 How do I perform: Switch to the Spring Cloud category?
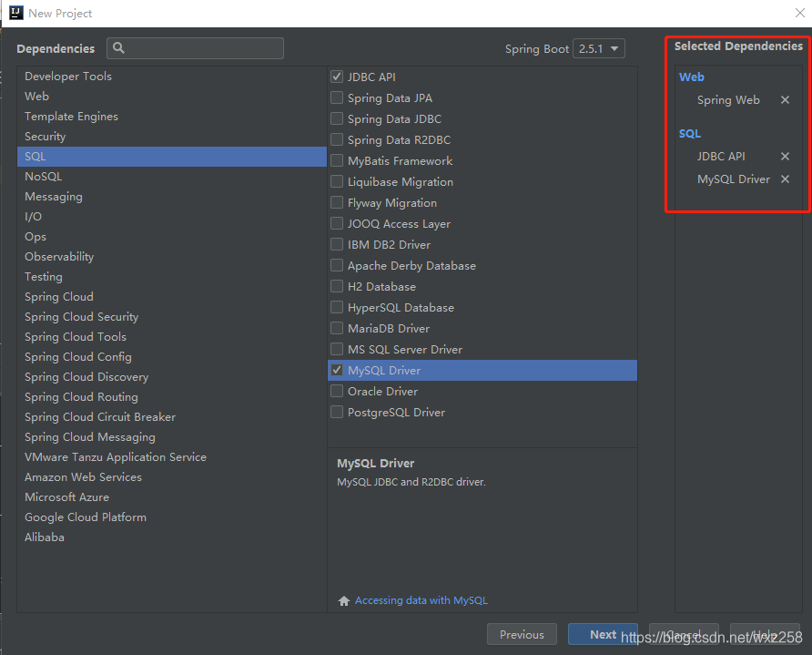(59, 296)
